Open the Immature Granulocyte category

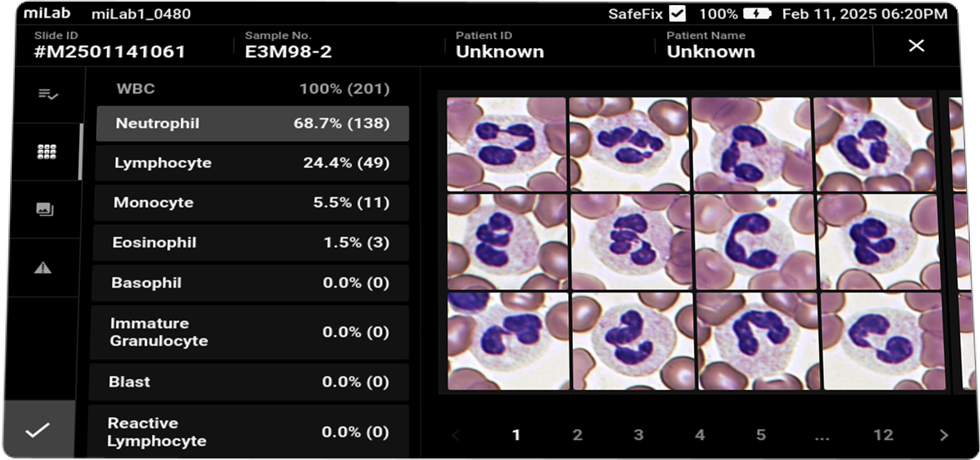pyautogui.click(x=251, y=332)
